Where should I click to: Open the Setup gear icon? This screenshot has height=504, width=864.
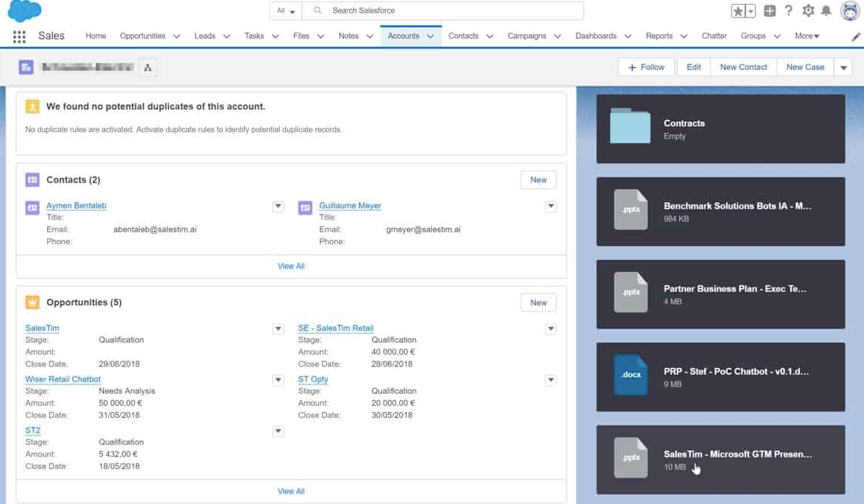(808, 11)
